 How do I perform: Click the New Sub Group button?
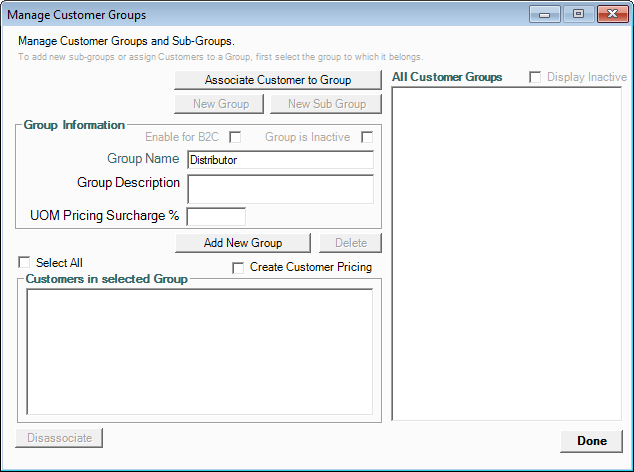click(x=326, y=104)
